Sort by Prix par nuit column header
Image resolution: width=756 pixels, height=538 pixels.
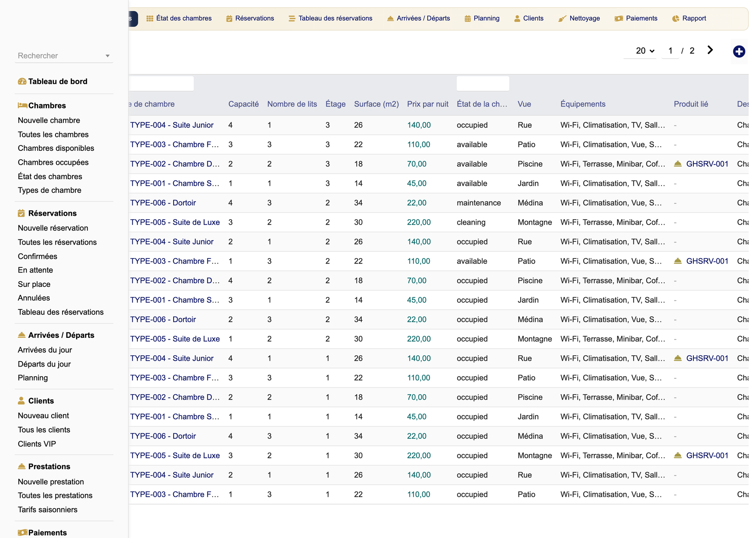pyautogui.click(x=428, y=104)
